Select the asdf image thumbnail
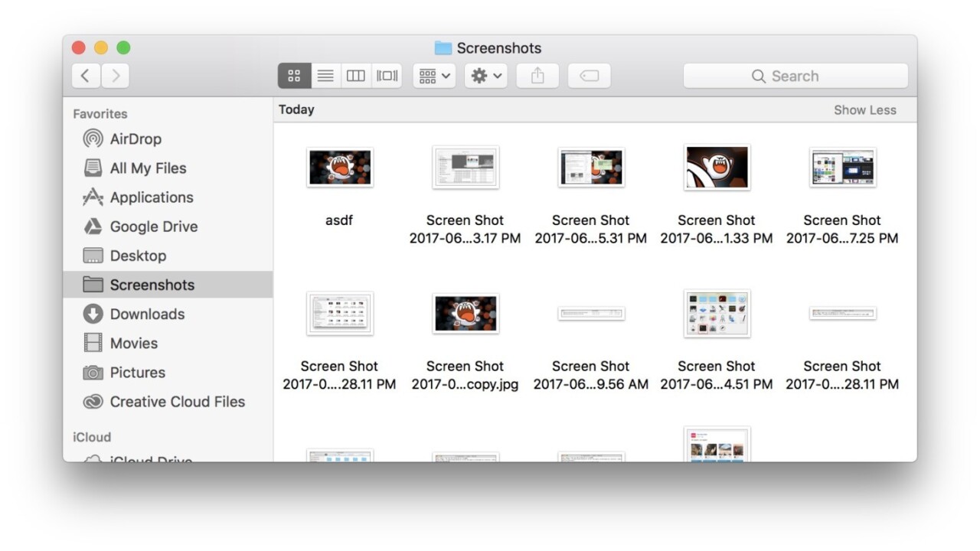Viewport: 980px width, 551px height. point(339,167)
